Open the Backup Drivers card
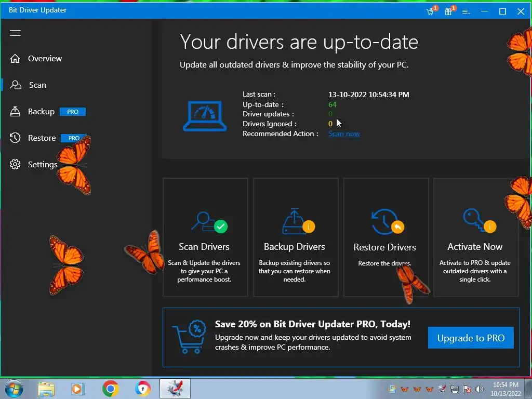Viewport: 532px width, 399px height. (x=296, y=237)
